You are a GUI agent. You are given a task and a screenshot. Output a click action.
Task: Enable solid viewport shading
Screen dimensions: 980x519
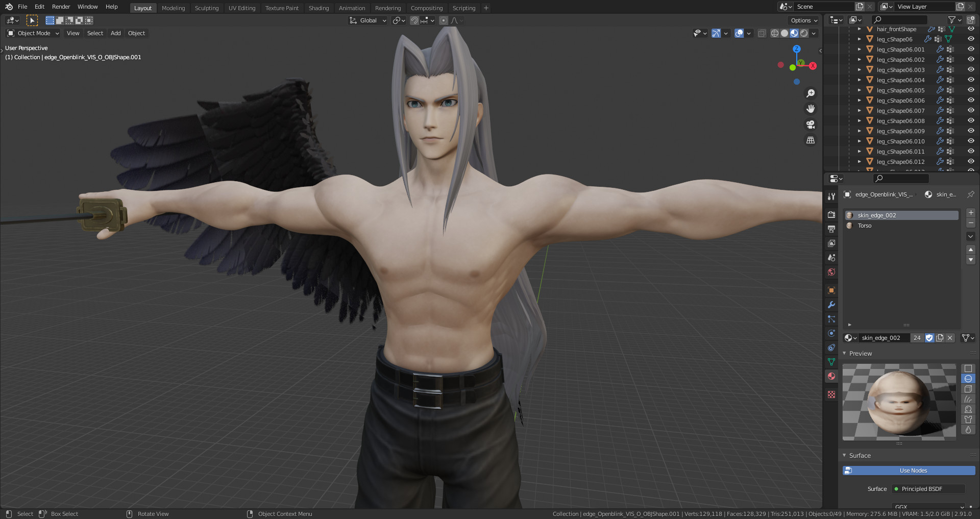tap(785, 33)
